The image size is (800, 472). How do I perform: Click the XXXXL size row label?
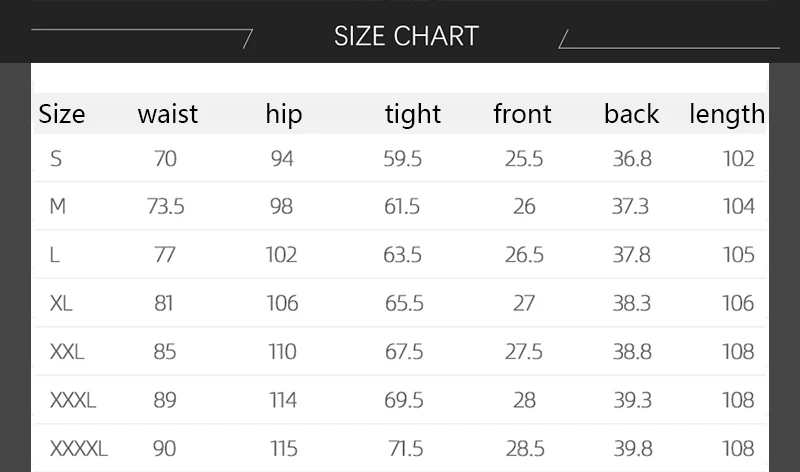click(x=79, y=449)
